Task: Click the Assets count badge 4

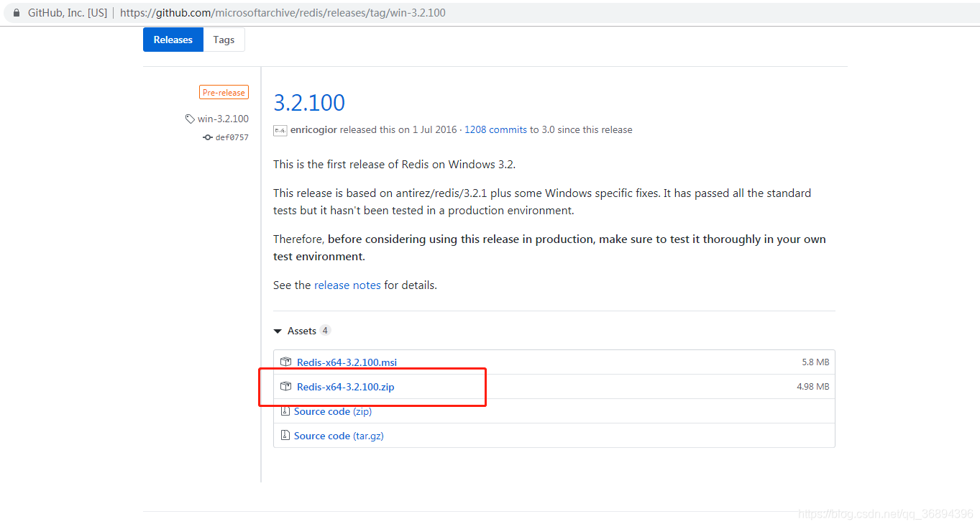Action: pyautogui.click(x=325, y=331)
